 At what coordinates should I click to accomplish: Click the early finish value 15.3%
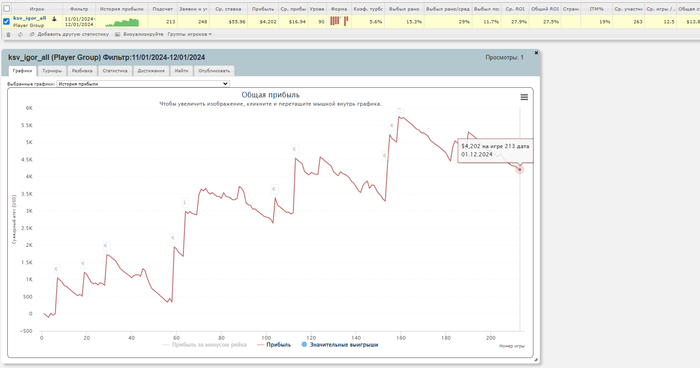pos(414,21)
